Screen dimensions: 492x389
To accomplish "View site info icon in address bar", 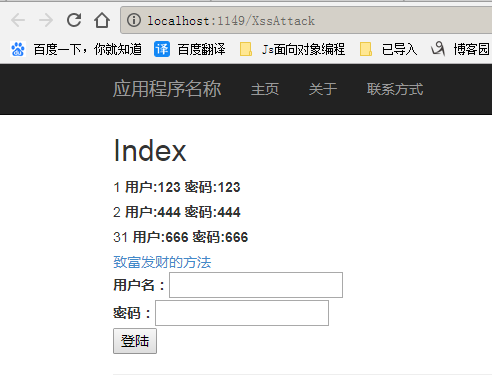I will coord(134,20).
